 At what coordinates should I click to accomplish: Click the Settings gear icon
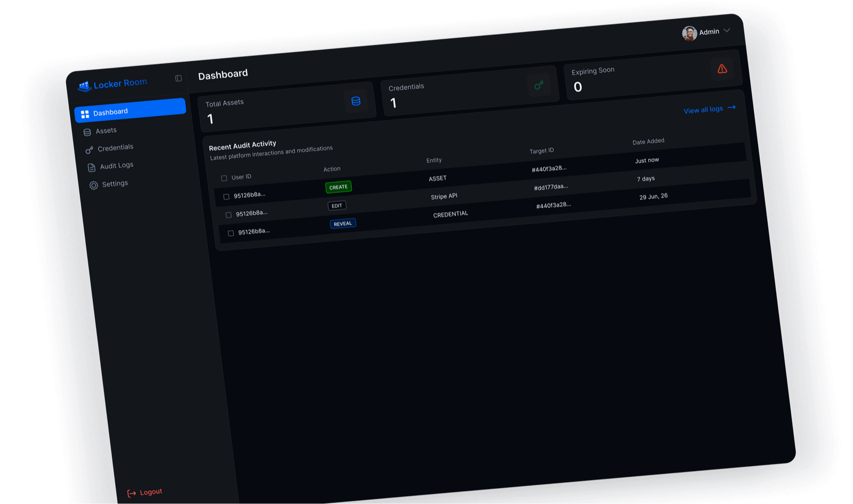coord(93,185)
